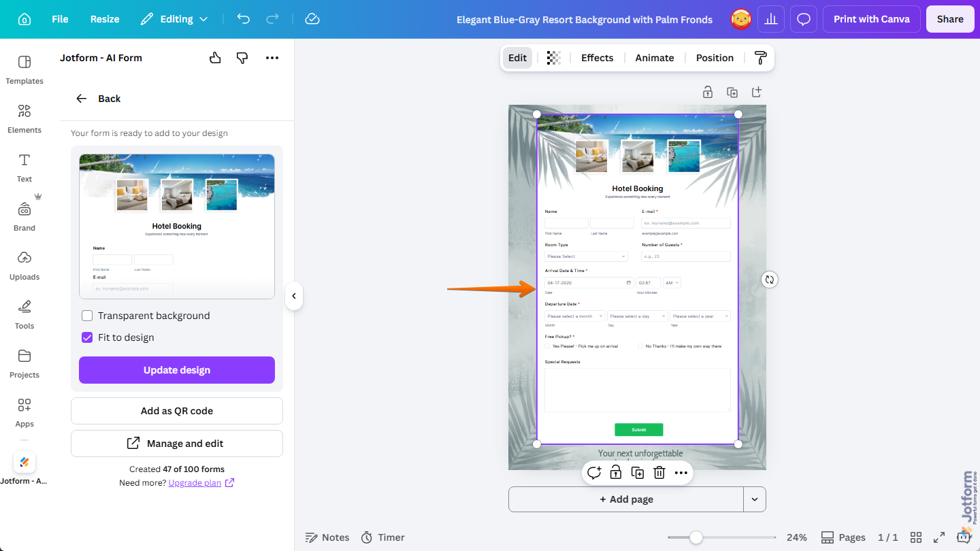980x551 pixels.
Task: Lock the page using top lock icon
Action: [x=708, y=92]
